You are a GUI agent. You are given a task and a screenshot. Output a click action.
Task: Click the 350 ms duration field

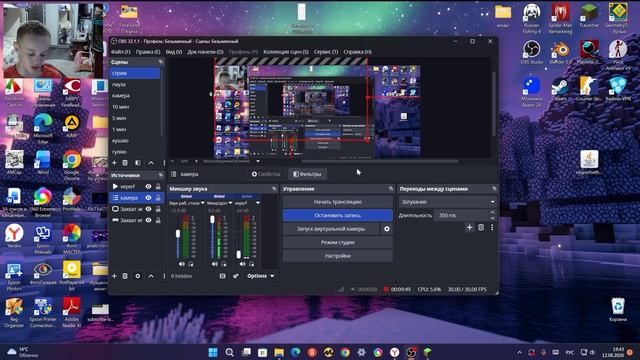click(461, 215)
